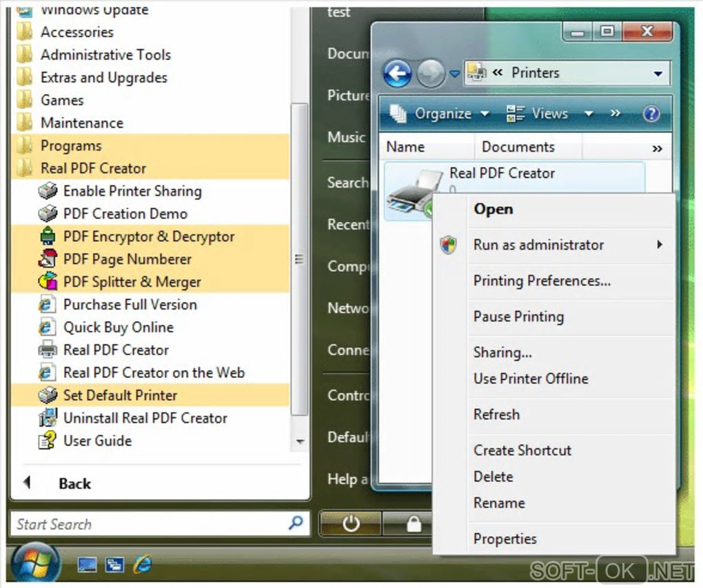Click the Name column header
This screenshot has height=588, width=703.
pos(426,147)
